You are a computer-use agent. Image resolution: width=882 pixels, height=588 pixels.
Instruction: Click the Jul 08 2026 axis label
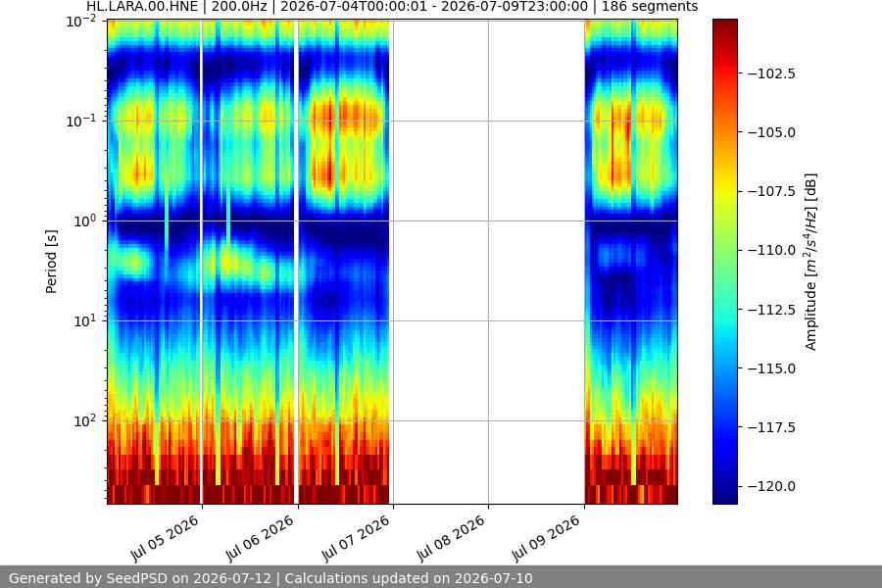(x=451, y=538)
